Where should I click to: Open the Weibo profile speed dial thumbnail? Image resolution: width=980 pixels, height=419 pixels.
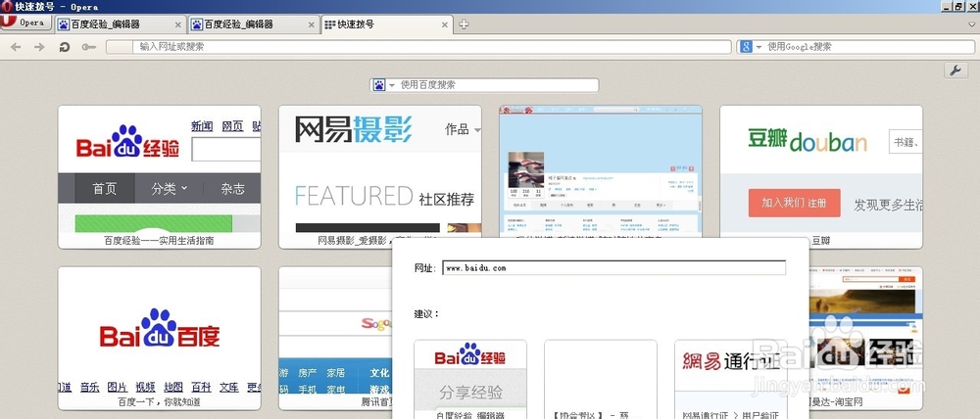[x=600, y=171]
